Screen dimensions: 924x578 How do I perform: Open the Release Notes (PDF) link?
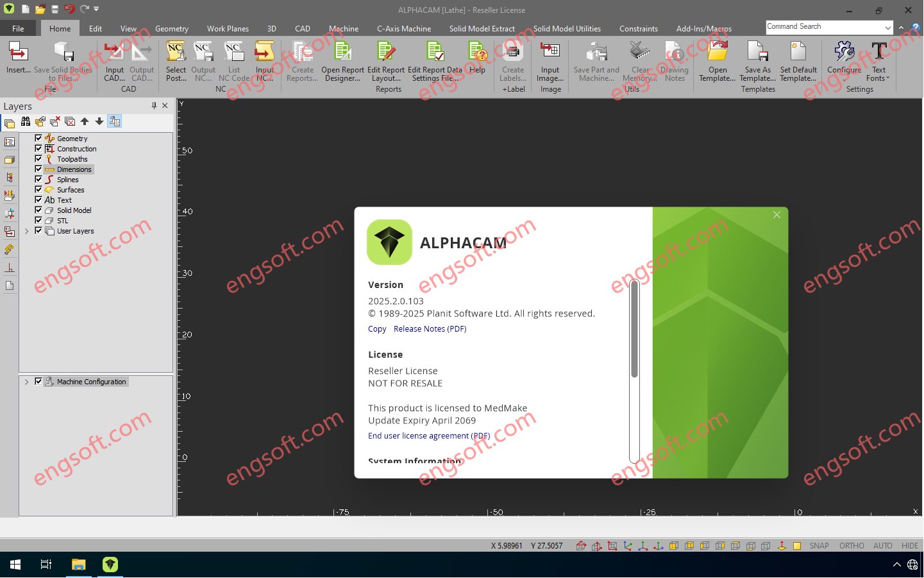430,328
